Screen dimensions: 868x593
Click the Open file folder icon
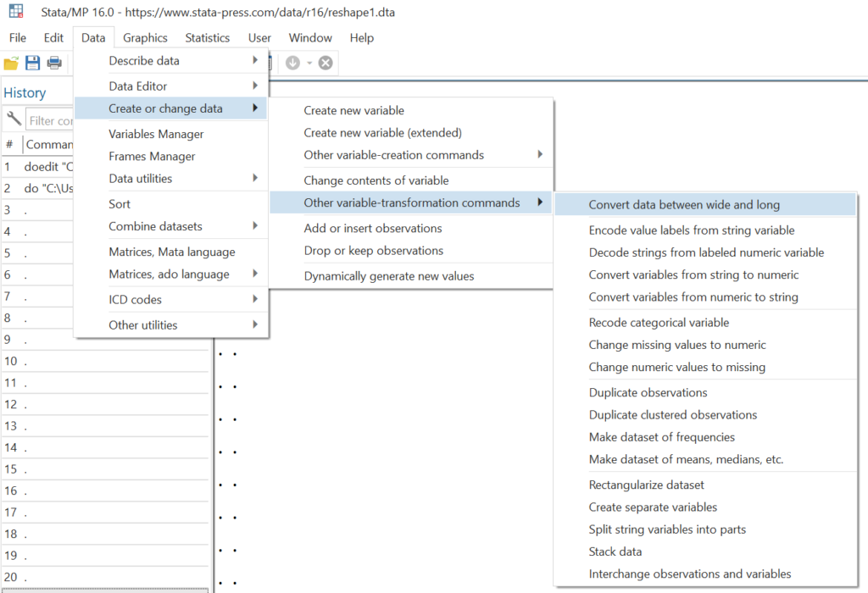click(x=11, y=63)
